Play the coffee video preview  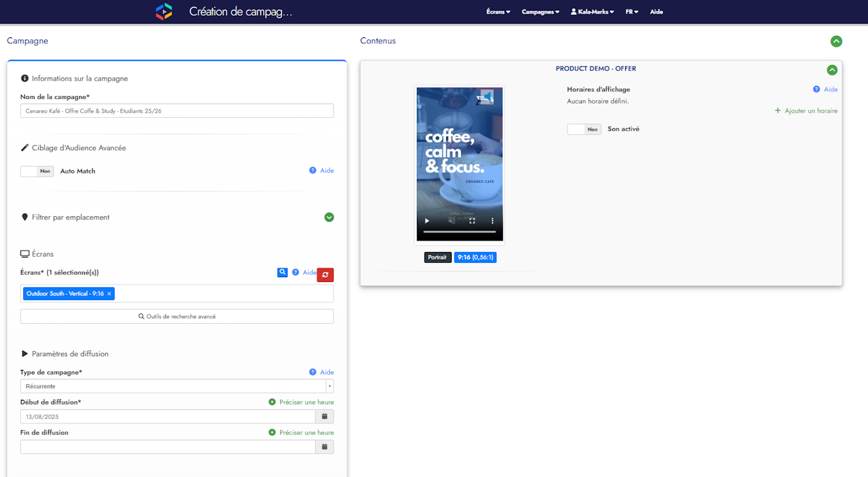[x=427, y=221]
